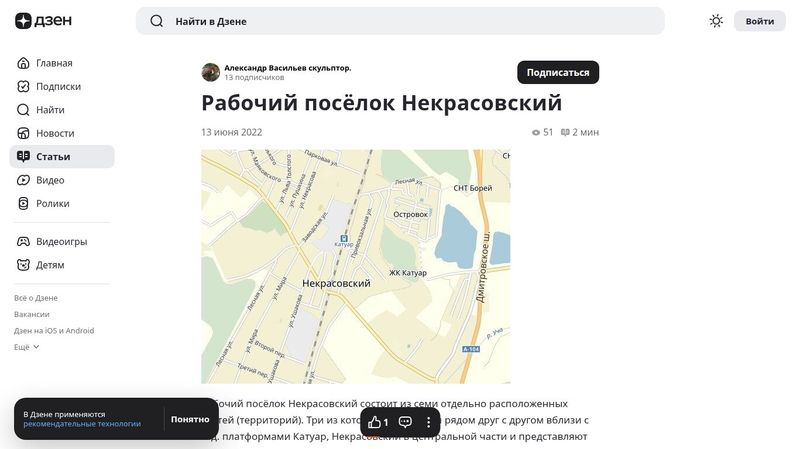Viewport: 800px width, 449px height.
Task: Open the three-dot more options menu
Action: point(429,422)
